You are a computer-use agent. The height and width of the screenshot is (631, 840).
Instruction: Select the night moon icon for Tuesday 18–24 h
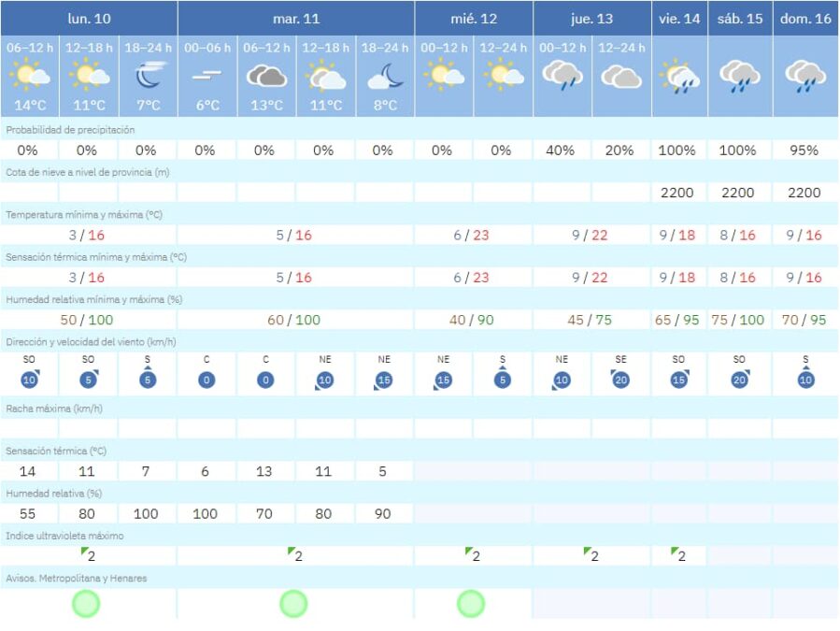pos(384,74)
